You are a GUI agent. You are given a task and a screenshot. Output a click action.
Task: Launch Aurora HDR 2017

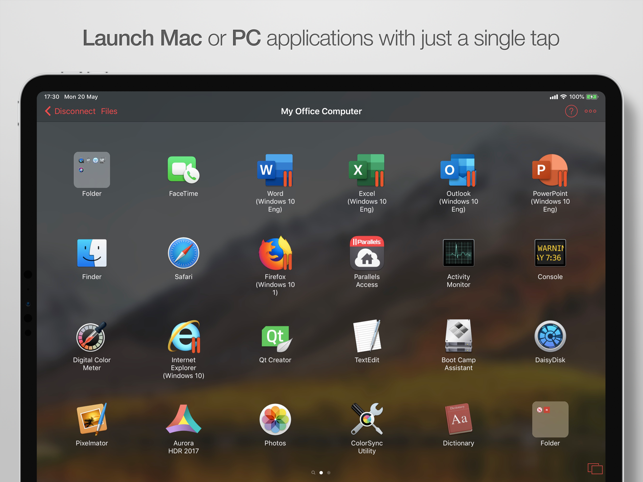(183, 419)
